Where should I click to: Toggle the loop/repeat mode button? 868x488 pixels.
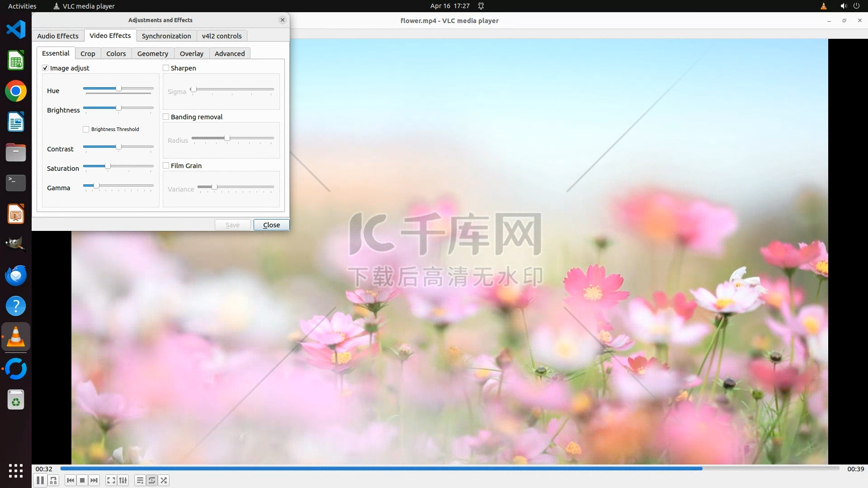point(152,480)
